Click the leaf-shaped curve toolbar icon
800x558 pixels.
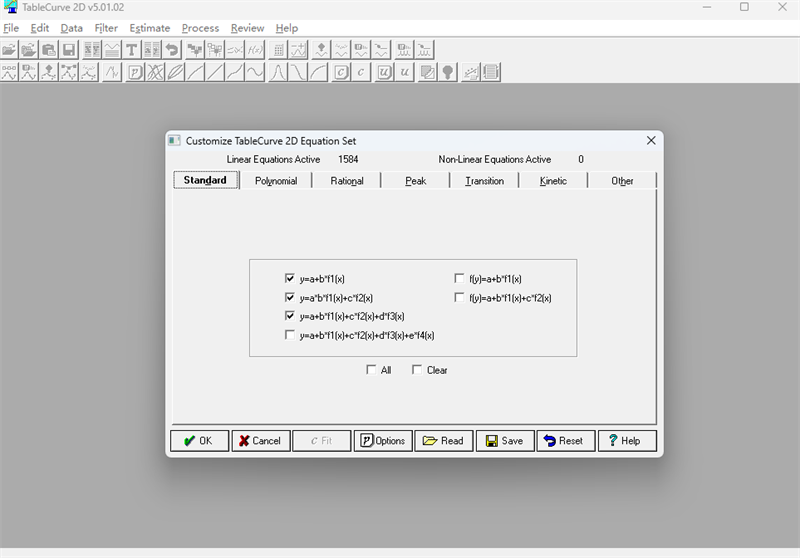175,72
